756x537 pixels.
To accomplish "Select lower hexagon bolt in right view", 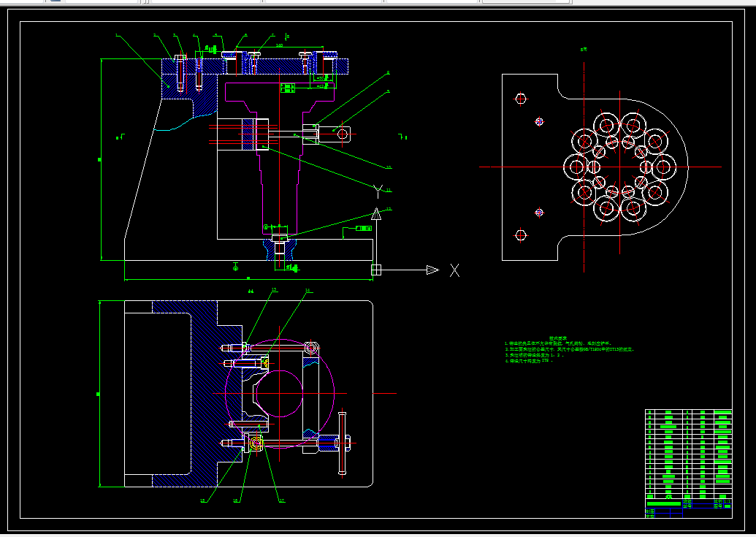I will point(521,235).
